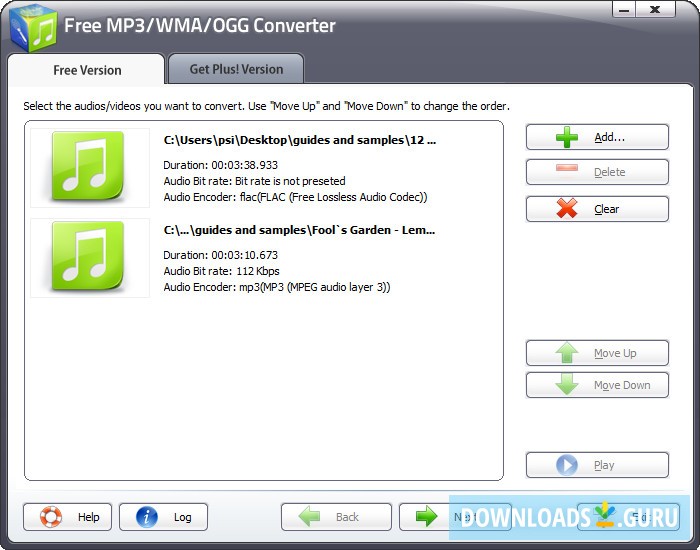The image size is (700, 550).
Task: Click the Add... button label
Action: pos(609,137)
